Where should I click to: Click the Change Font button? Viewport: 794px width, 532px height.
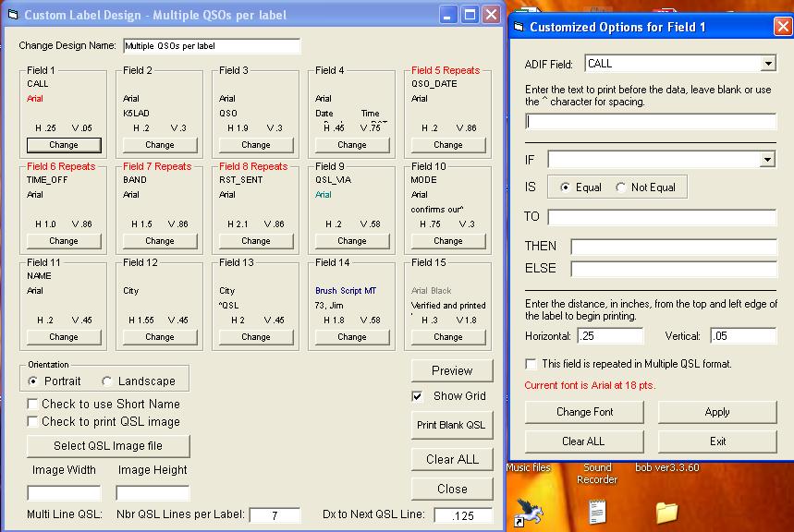[x=584, y=412]
